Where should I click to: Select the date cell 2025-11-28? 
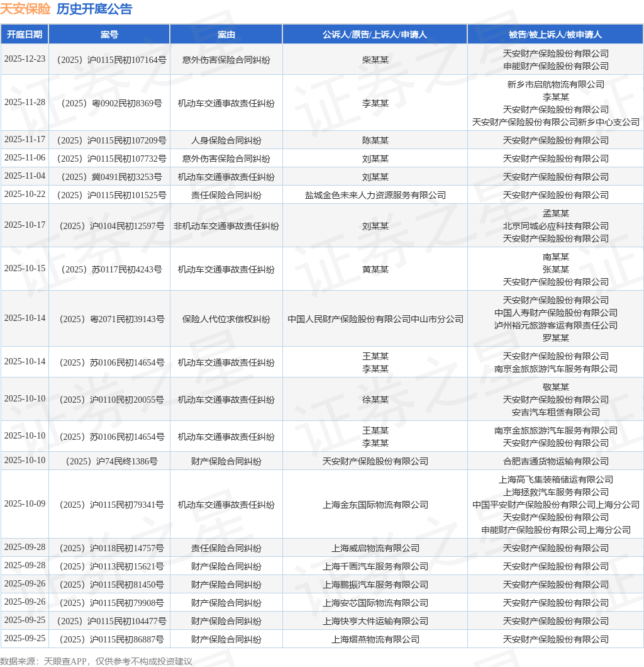(x=25, y=102)
